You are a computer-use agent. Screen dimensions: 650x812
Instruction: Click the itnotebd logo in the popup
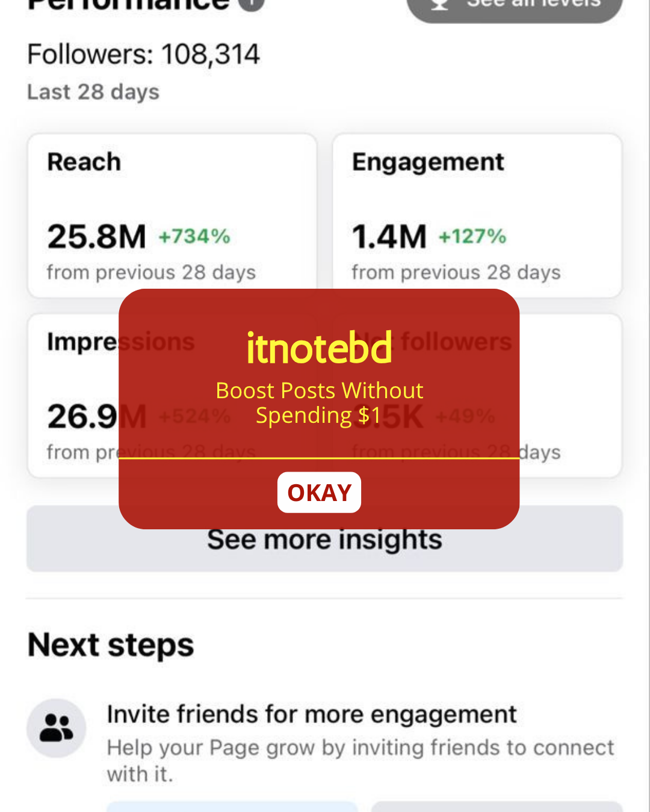click(x=319, y=348)
